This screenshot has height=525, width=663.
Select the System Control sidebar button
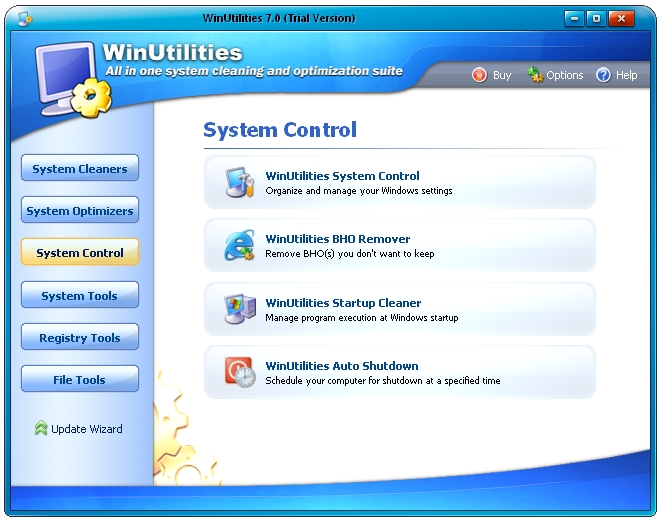click(x=80, y=252)
